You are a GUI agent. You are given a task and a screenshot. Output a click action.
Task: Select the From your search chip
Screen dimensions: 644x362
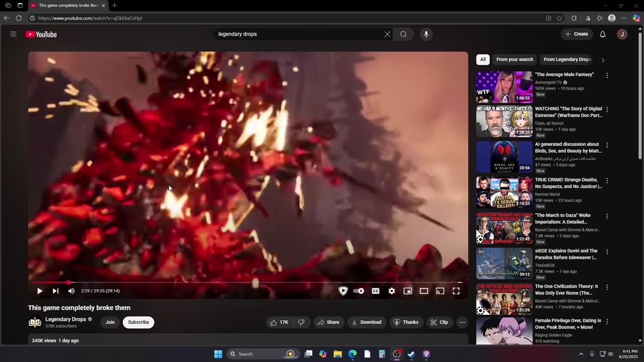515,59
